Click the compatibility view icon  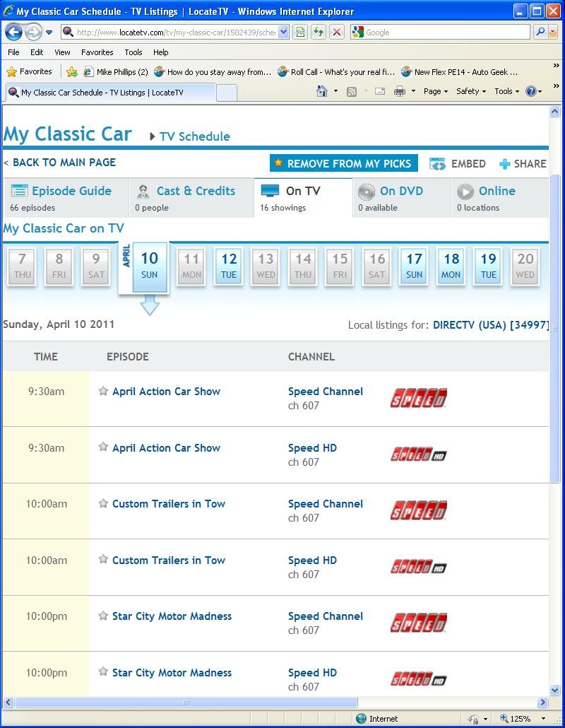(301, 32)
